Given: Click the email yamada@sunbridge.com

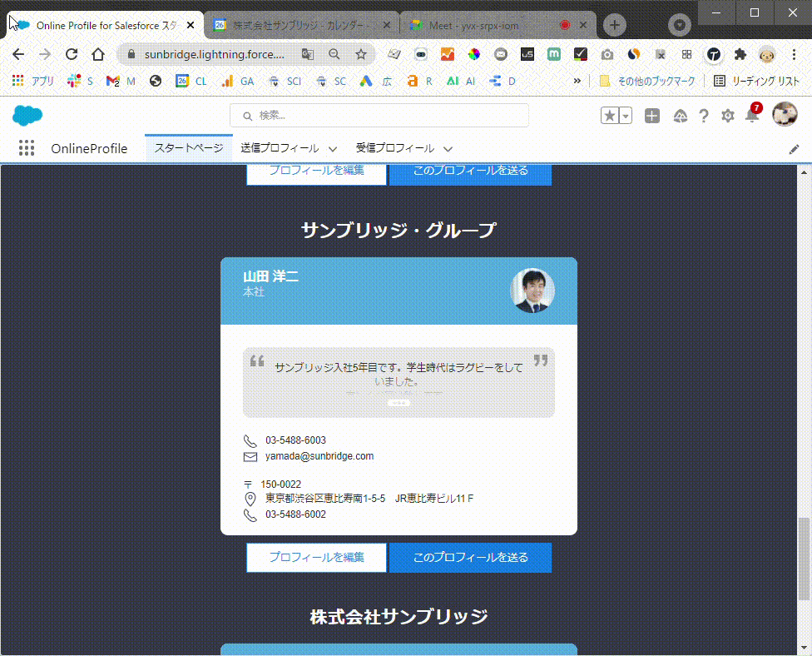Looking at the screenshot, I should click(319, 456).
